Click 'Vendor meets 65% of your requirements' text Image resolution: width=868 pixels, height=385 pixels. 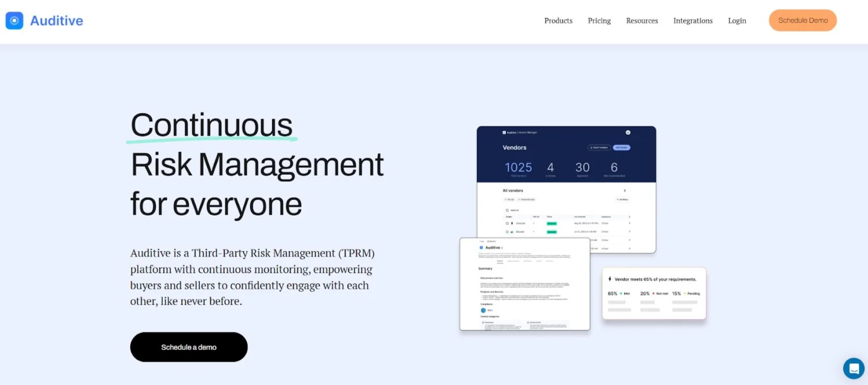pyautogui.click(x=655, y=279)
